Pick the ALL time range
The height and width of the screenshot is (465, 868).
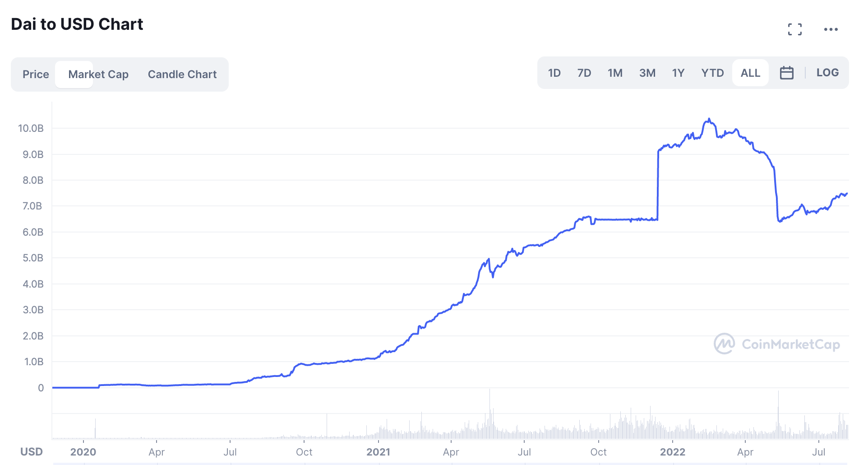pos(750,73)
